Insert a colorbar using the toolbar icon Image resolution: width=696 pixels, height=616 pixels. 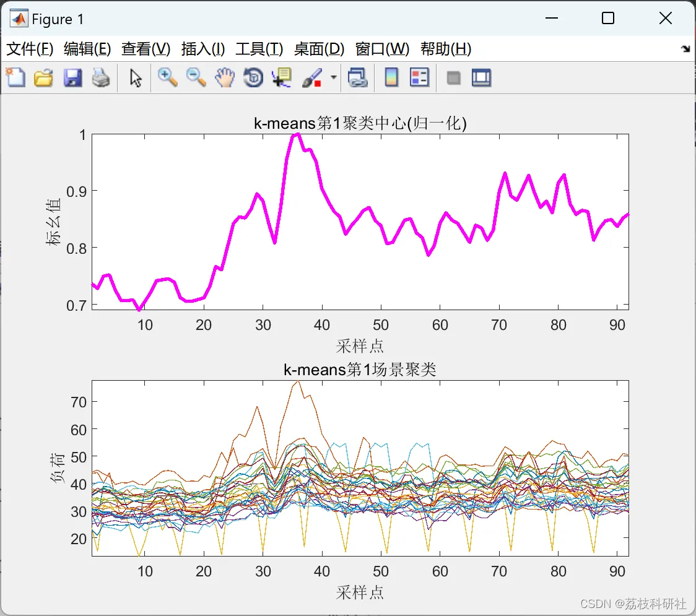391,77
